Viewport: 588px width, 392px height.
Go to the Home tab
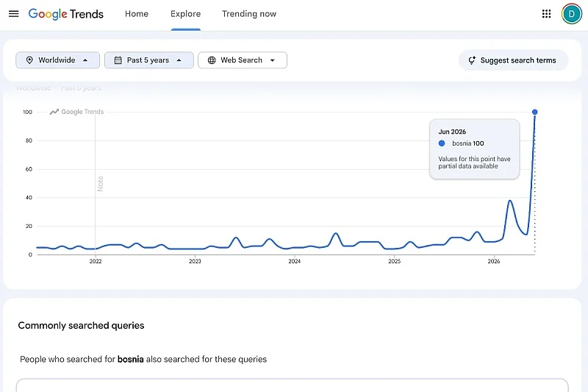pyautogui.click(x=137, y=14)
